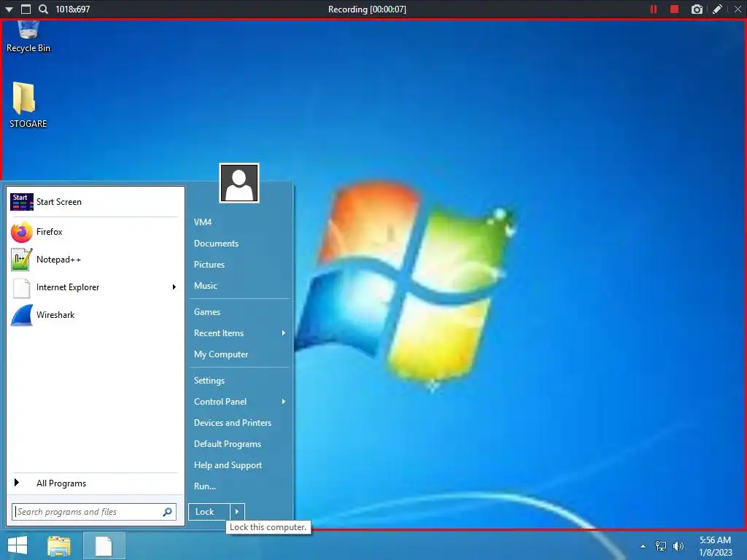The height and width of the screenshot is (560, 747).
Task: Select the STOGARE folder on desktop
Action: click(x=28, y=105)
